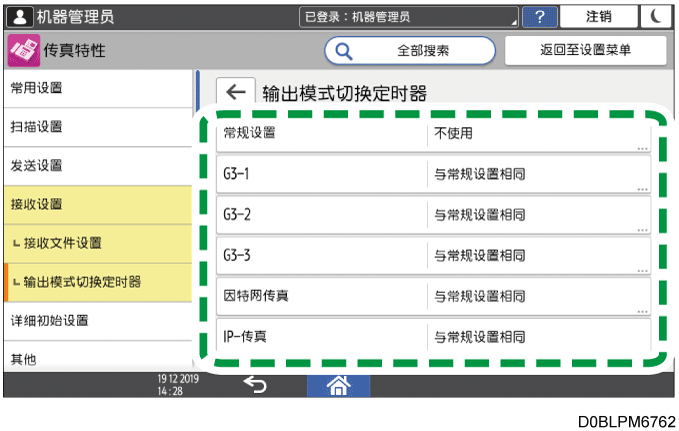Click the home icon in bottom bar
Screen dimensions: 679x431
click(x=338, y=383)
